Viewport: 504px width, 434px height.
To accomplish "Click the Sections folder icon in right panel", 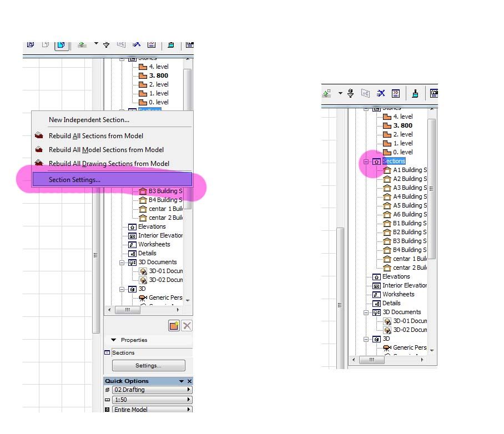I will pyautogui.click(x=376, y=162).
